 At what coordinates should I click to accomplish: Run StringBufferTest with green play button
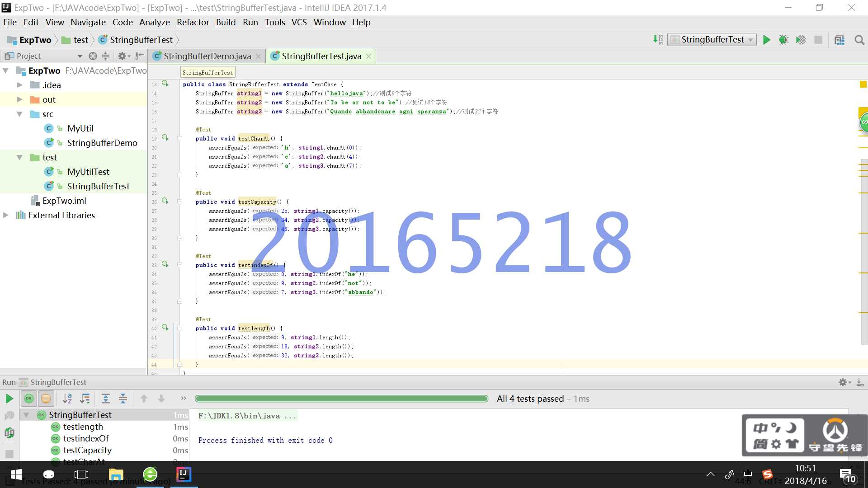tap(766, 40)
